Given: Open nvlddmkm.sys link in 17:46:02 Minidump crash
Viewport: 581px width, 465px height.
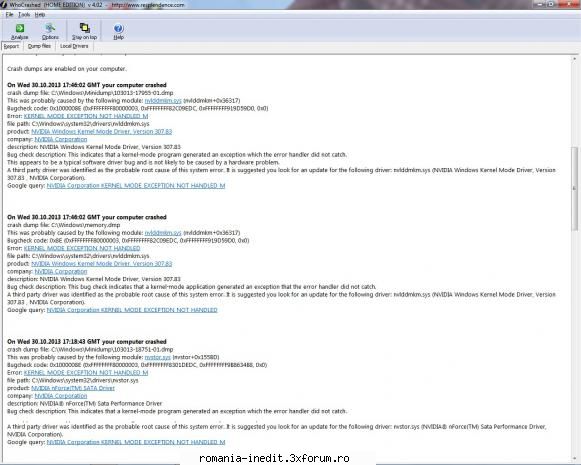Looking at the screenshot, I should coord(163,100).
